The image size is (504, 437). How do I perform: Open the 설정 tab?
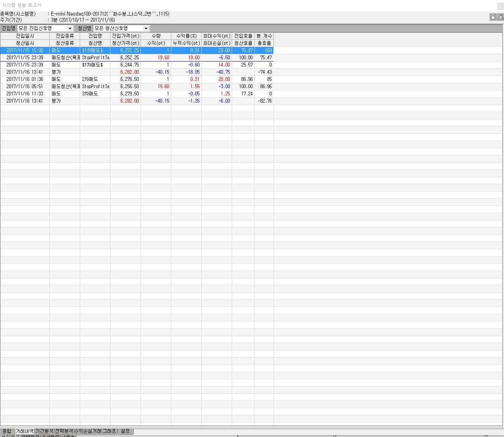point(125,431)
